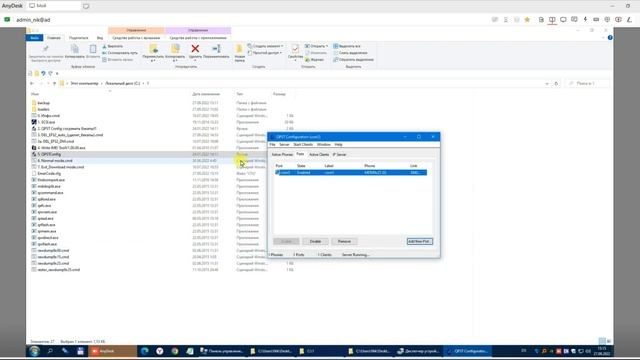
Task: Click the QPST Configuration taskbar button
Action: coord(468,351)
